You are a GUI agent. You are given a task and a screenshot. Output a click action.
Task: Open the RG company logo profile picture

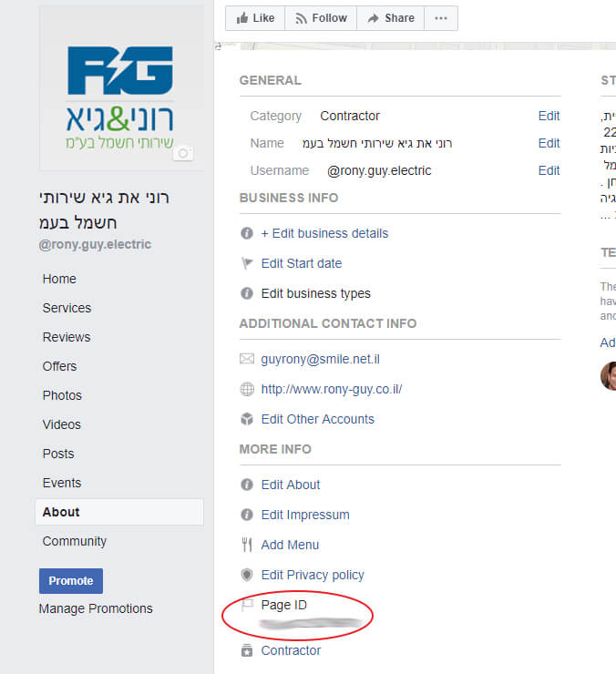[x=120, y=88]
